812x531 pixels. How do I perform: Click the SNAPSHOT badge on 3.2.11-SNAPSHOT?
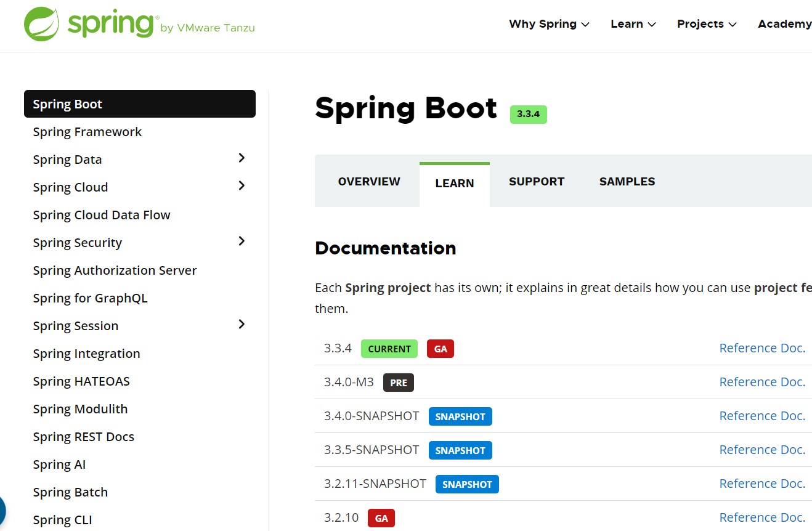click(467, 484)
